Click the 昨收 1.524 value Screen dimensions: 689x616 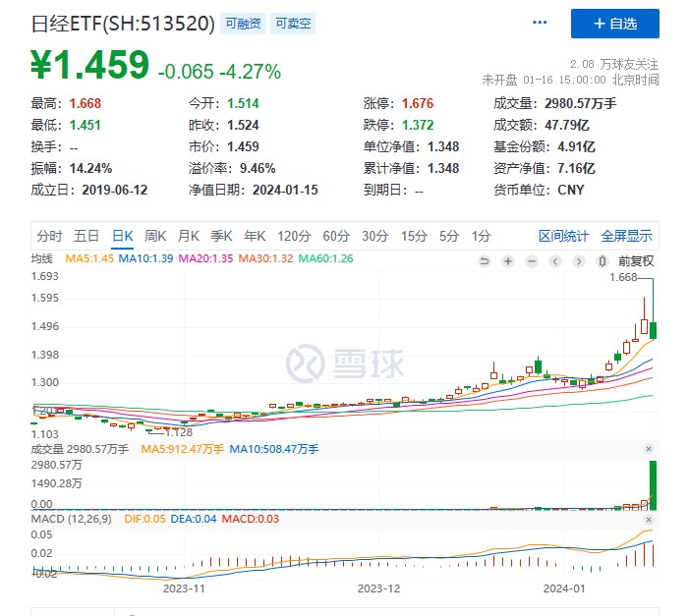pos(243,125)
